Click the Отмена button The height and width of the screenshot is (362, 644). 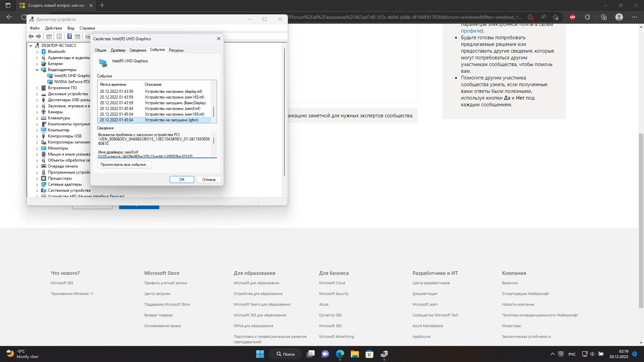click(209, 180)
